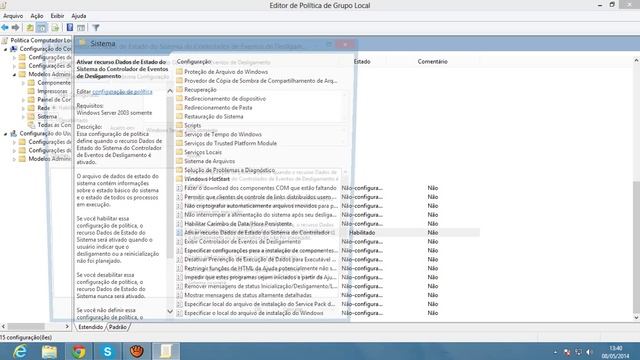This screenshot has width=640, height=360.
Task: Click the volume speaker tray icon
Action: (x=589, y=352)
